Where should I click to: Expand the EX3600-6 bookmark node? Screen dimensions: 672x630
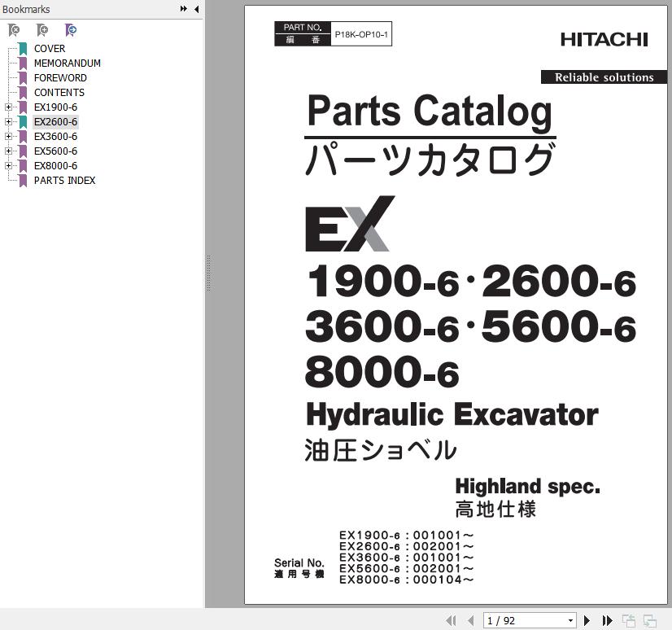[8, 137]
